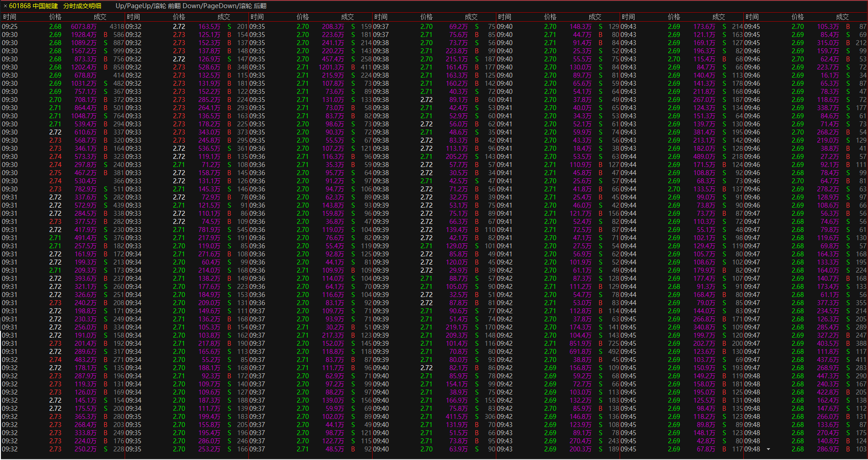868x460 pixels.
Task: Click the Up/PageUp/滚轮 前翻 hint text
Action: 148,6
